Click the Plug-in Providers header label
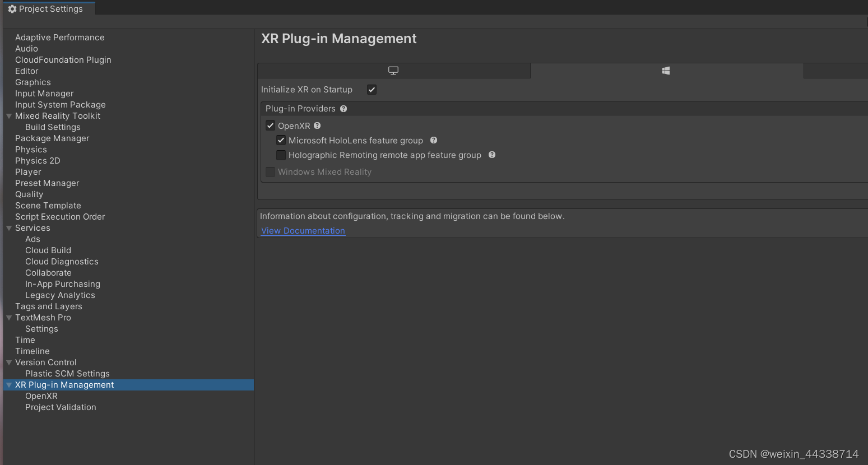Viewport: 868px width, 465px height. [x=300, y=109]
